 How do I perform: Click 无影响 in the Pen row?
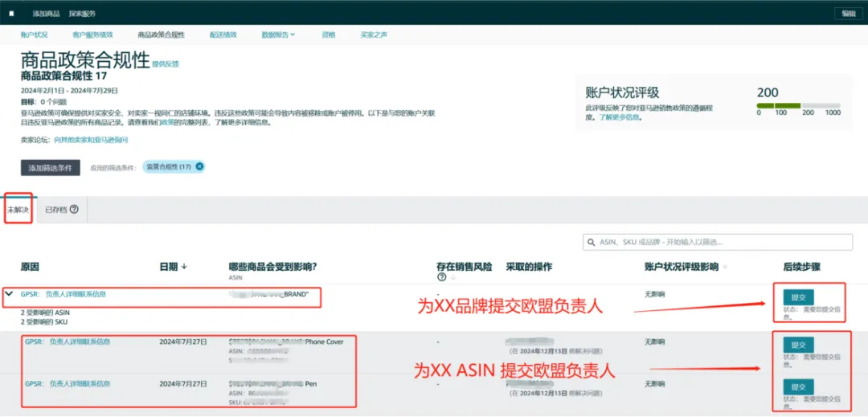click(x=654, y=383)
